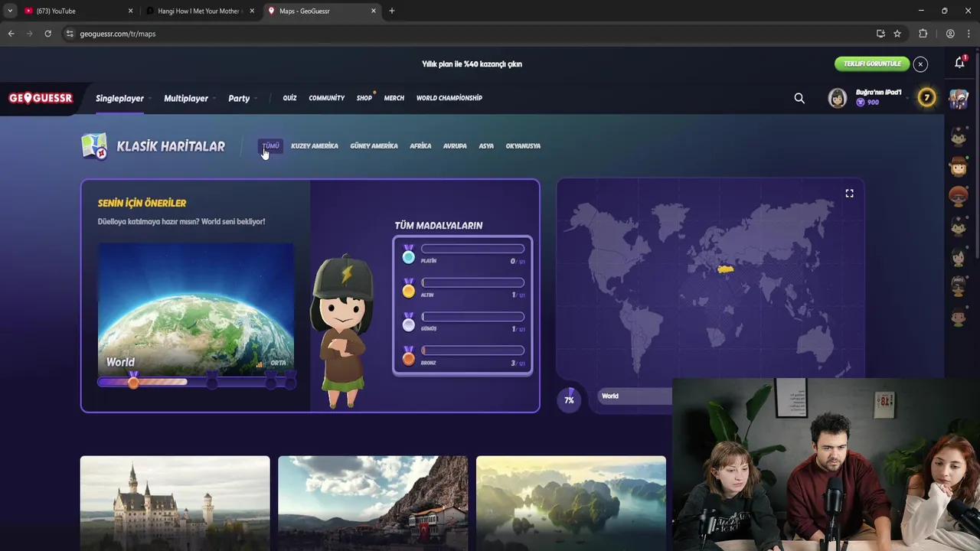
Task: Open the browser extensions icon
Action: point(923,34)
